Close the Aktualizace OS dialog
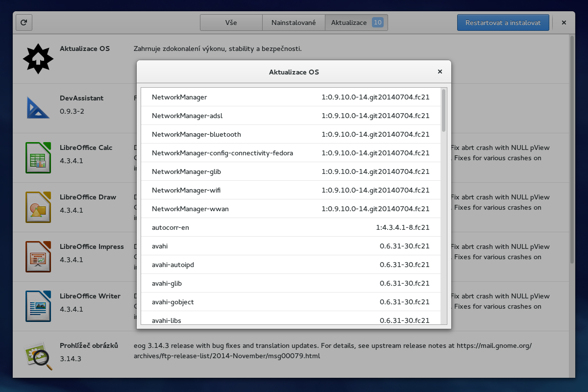 point(440,71)
